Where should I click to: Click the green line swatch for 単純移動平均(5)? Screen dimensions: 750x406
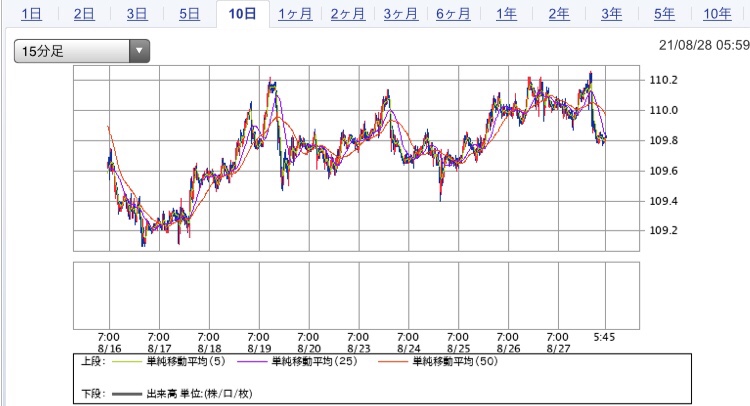pos(127,362)
